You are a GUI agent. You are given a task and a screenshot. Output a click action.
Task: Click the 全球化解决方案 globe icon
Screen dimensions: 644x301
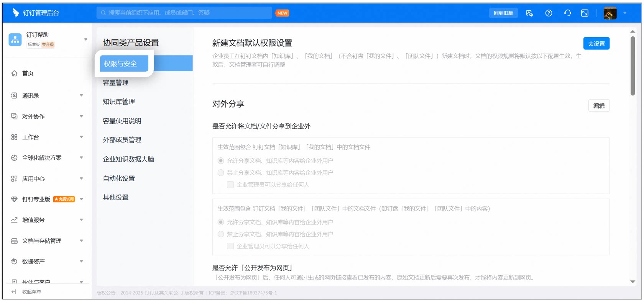coord(14,158)
